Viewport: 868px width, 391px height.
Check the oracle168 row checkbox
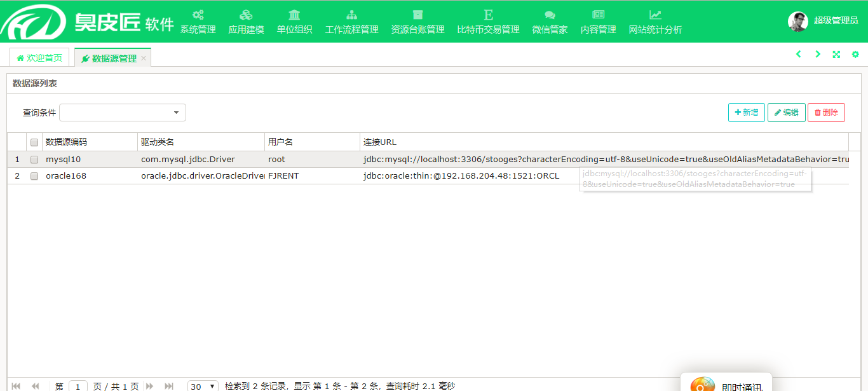pyautogui.click(x=34, y=176)
